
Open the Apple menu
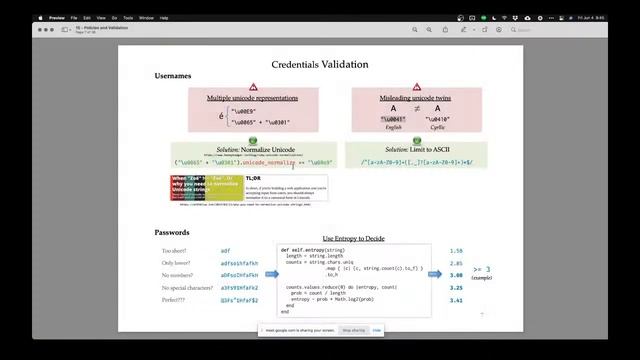pyautogui.click(x=40, y=18)
